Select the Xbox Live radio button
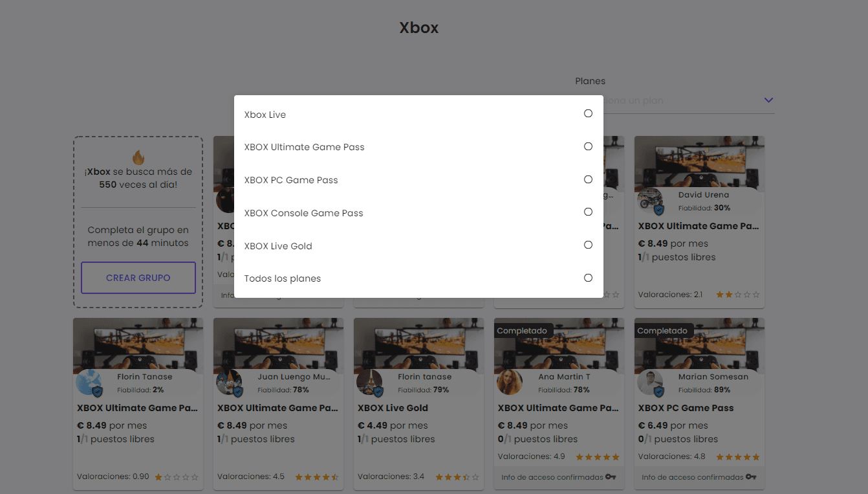This screenshot has width=868, height=494. pyautogui.click(x=588, y=113)
